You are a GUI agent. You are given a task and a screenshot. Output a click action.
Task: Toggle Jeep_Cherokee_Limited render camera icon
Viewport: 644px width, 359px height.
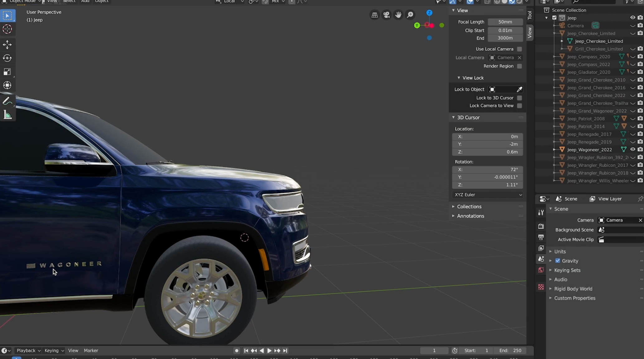click(640, 33)
